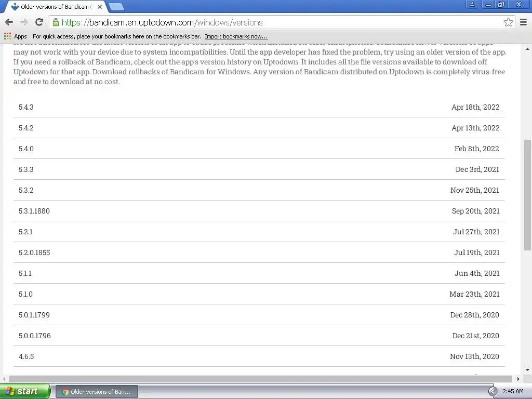Click the Import bookmarks now link
The height and width of the screenshot is (399, 532).
236,36
